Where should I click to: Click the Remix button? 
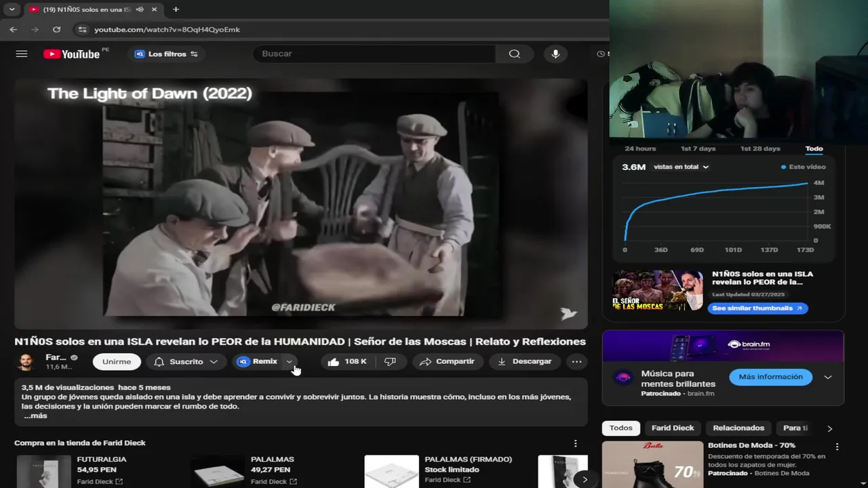click(x=258, y=361)
